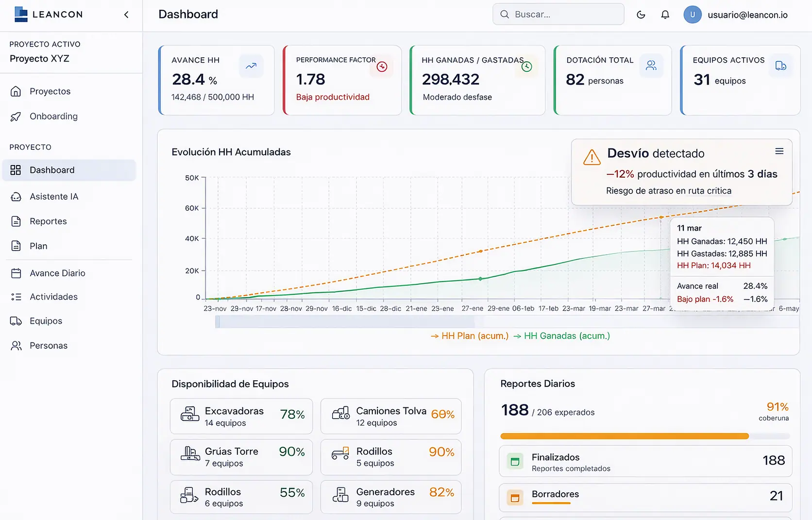This screenshot has height=520, width=812.
Task: Open the Excavadoras 78% equipment card
Action: coord(241,416)
